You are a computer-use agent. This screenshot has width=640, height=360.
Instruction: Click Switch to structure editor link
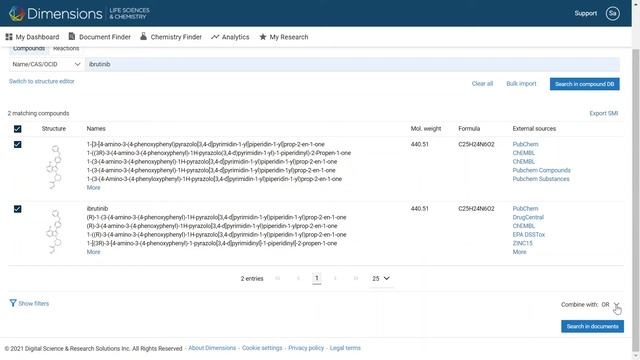tap(42, 81)
